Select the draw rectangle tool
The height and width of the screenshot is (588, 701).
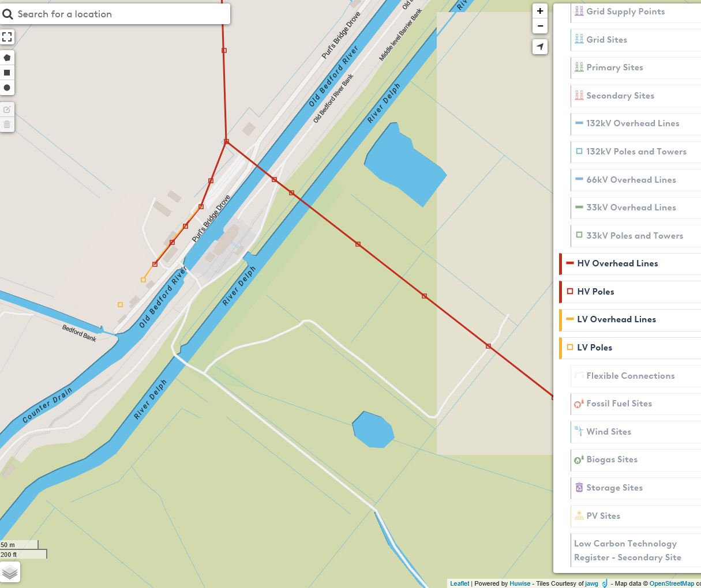7,73
